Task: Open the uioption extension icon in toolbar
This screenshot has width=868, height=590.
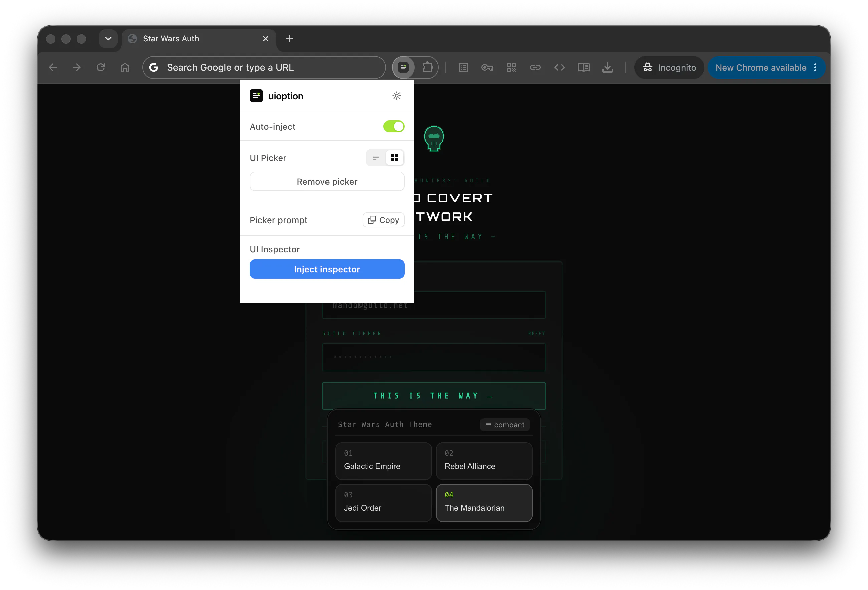Action: point(403,67)
